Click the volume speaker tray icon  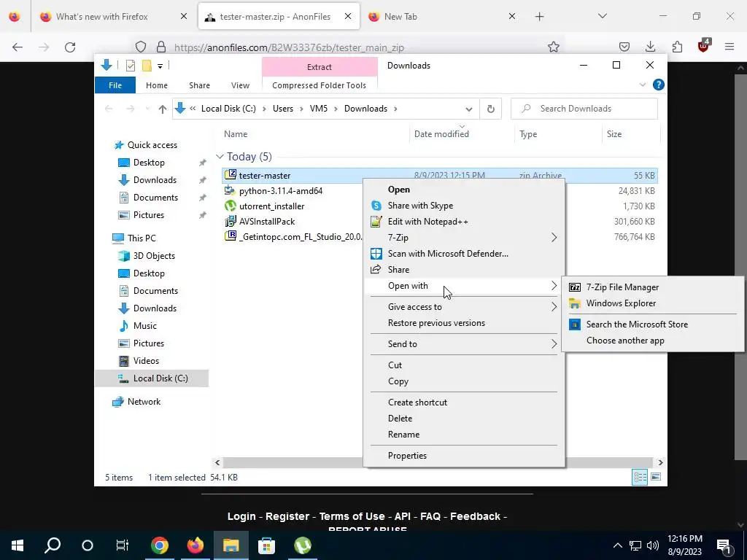click(x=653, y=545)
